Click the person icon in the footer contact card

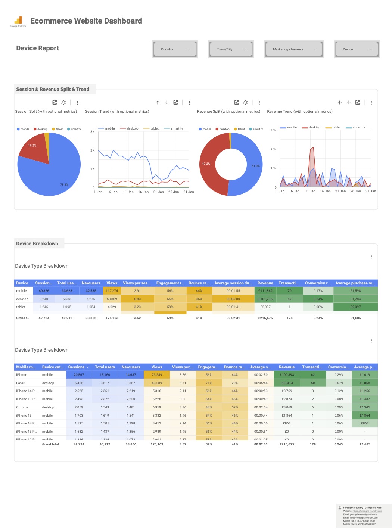click(x=340, y=508)
